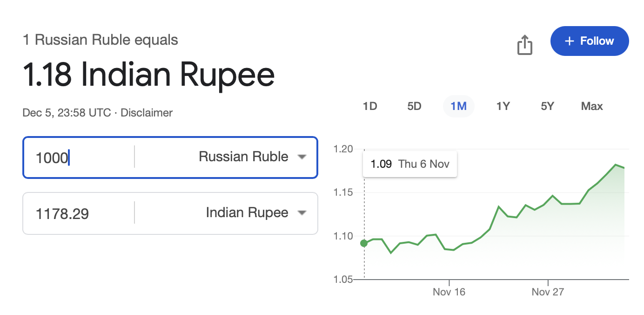The width and height of the screenshot is (644, 315).
Task: Click the Indian Rupee dropdown arrow
Action: 302,213
